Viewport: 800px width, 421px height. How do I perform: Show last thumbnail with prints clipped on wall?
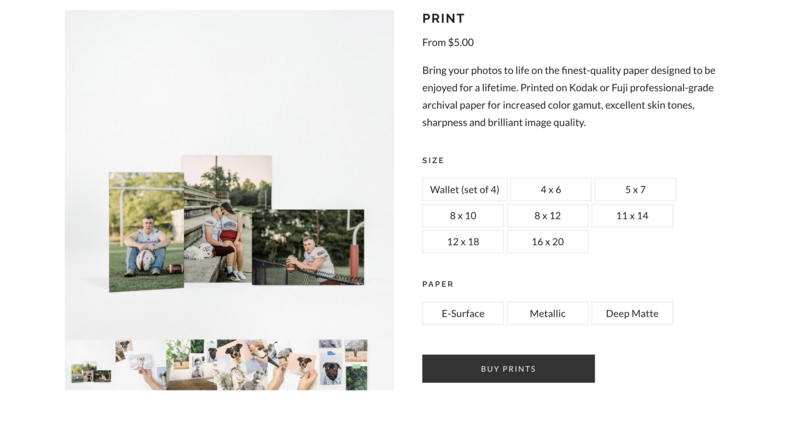click(344, 365)
